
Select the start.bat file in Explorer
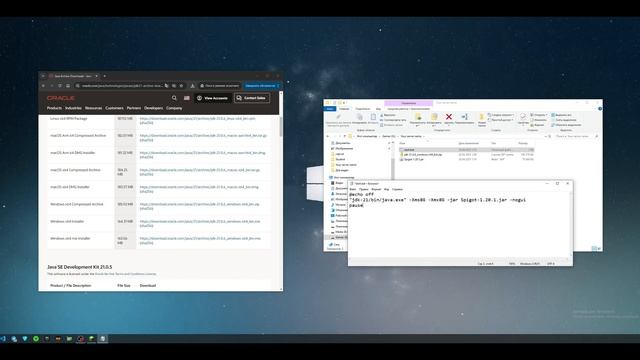tap(466, 150)
